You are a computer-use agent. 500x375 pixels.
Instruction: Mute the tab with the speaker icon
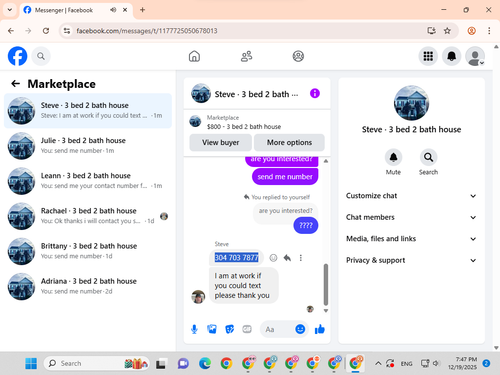pyautogui.click(x=113, y=10)
